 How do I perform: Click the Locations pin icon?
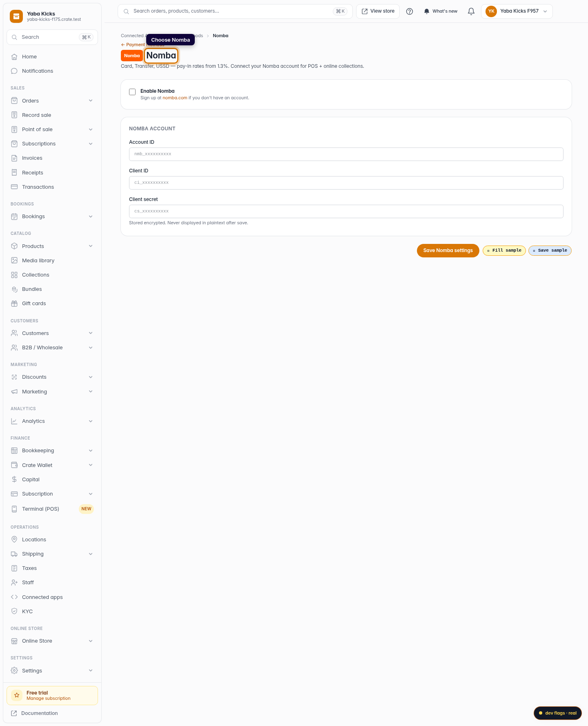[14, 540]
